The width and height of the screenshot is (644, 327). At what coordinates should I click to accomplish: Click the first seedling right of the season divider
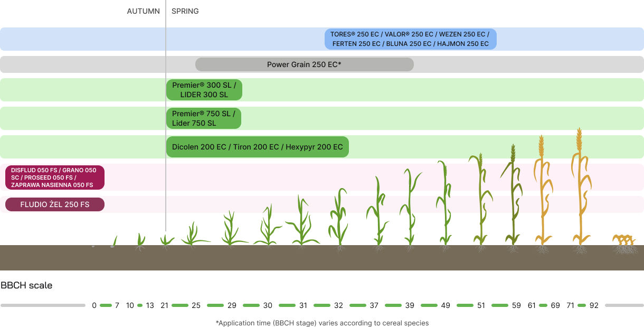coord(194,235)
